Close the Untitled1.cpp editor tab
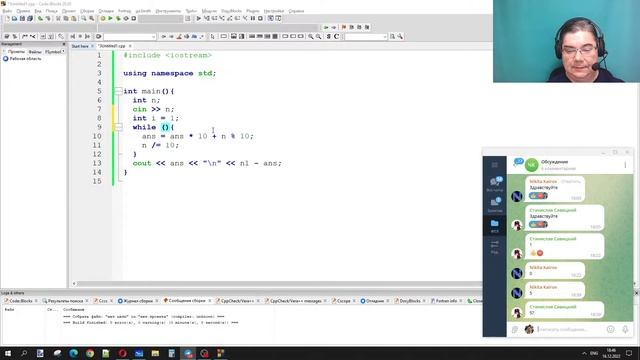 pyautogui.click(x=130, y=46)
